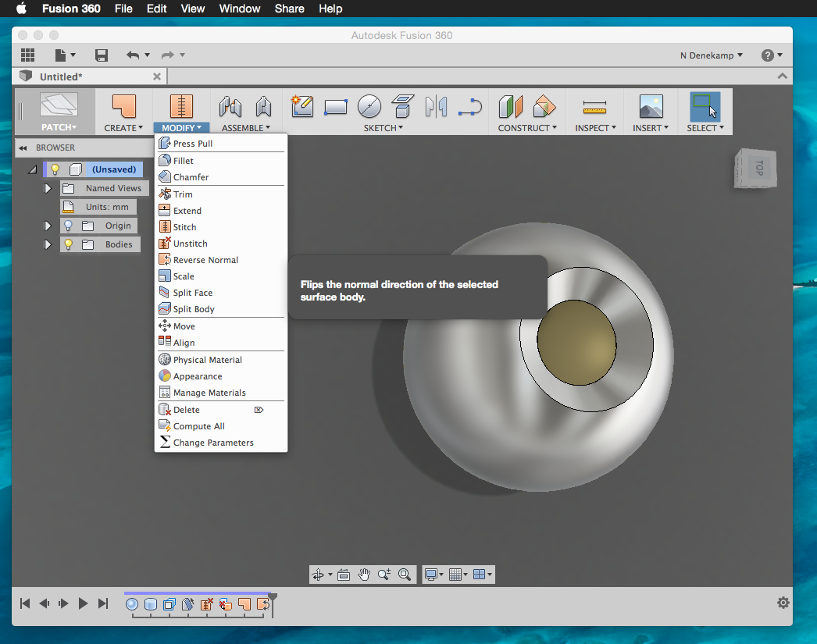Jump to timeline beginning
This screenshot has height=644, width=817.
pyautogui.click(x=24, y=603)
